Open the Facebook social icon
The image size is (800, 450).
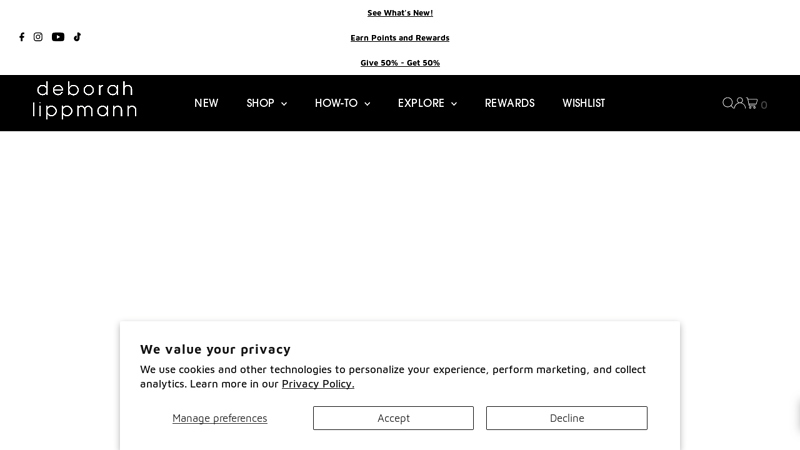tap(22, 37)
